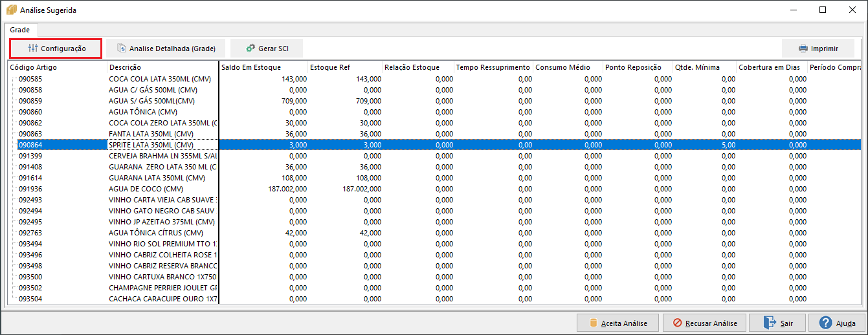Image resolution: width=868 pixels, height=335 pixels.
Task: Click Ponto Reposição column header
Action: [637, 67]
